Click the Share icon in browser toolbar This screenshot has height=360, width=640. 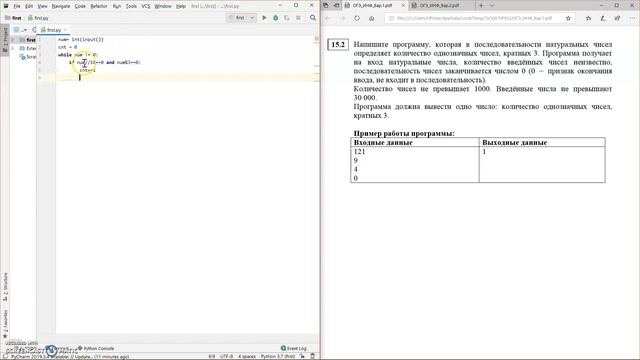pos(617,18)
